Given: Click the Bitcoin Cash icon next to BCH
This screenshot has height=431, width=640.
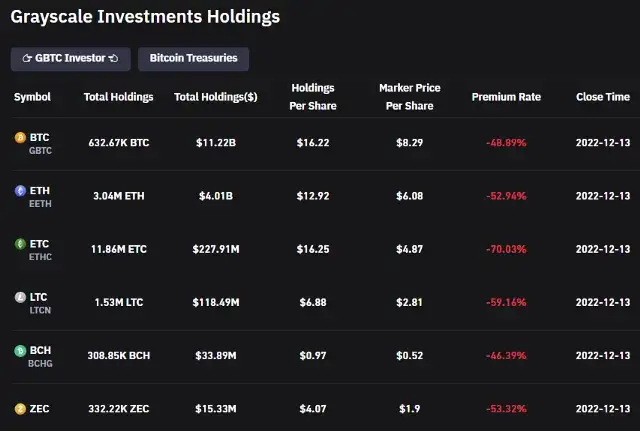Looking at the screenshot, I should click(x=20, y=351).
